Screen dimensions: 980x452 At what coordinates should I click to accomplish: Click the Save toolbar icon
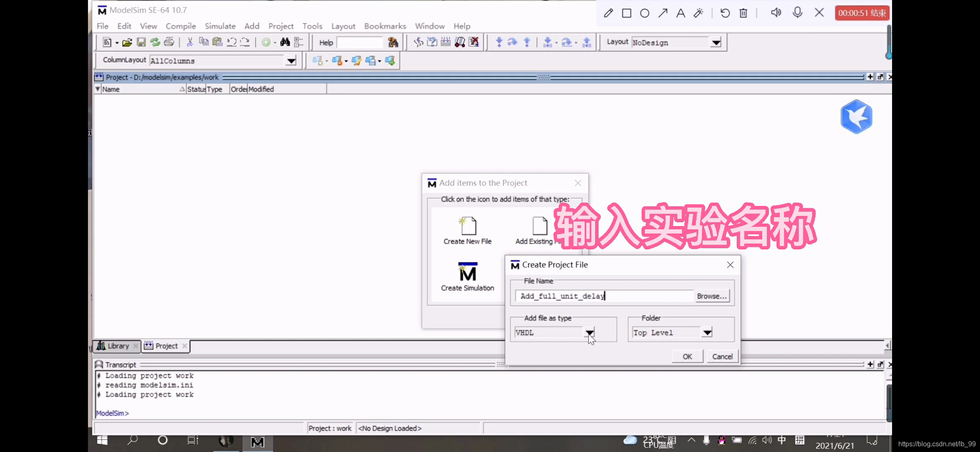click(141, 42)
